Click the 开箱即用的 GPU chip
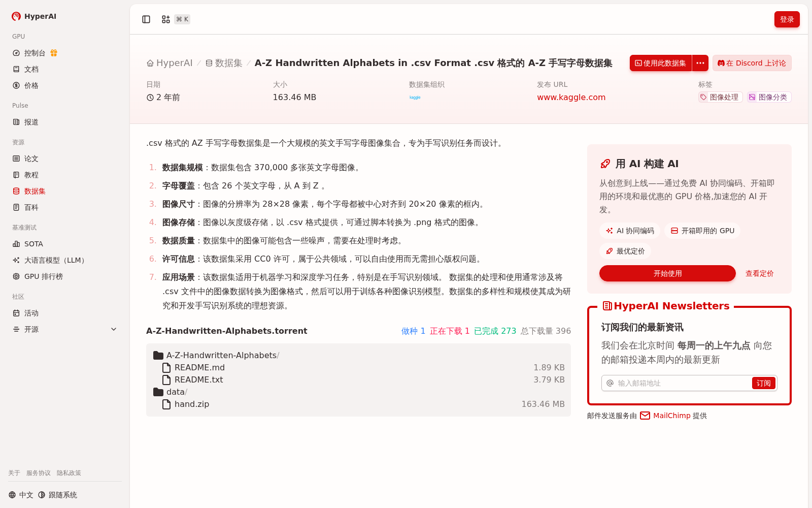812x508 pixels. pyautogui.click(x=702, y=231)
